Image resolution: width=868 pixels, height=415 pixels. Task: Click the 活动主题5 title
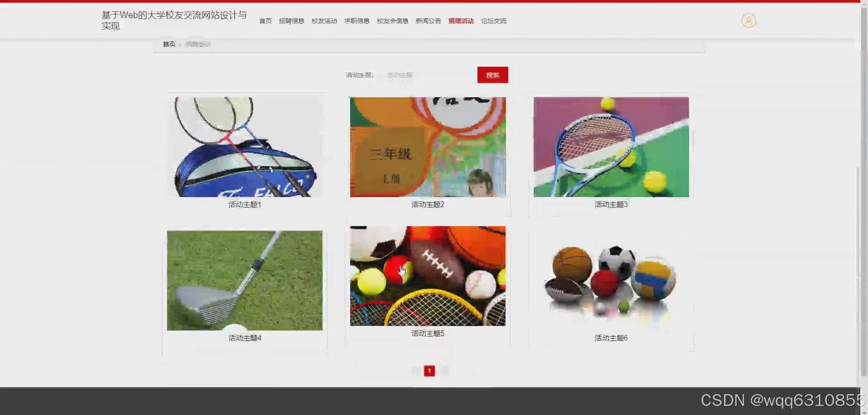pyautogui.click(x=428, y=333)
